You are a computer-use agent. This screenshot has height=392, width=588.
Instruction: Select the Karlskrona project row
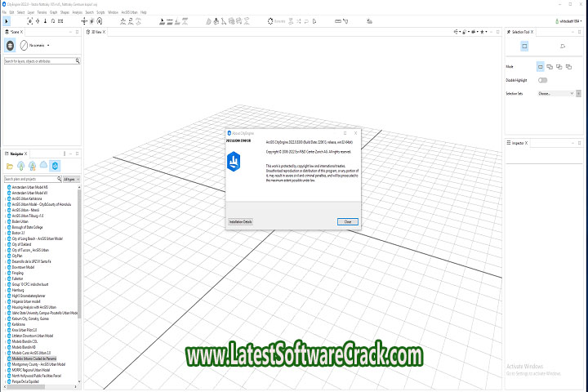click(18, 324)
